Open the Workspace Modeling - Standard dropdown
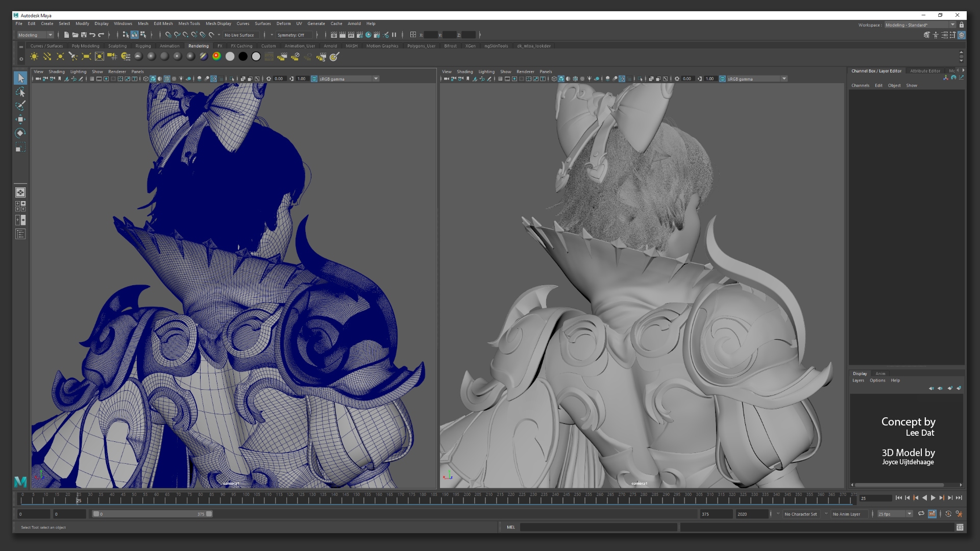This screenshot has height=551, width=980. click(920, 24)
